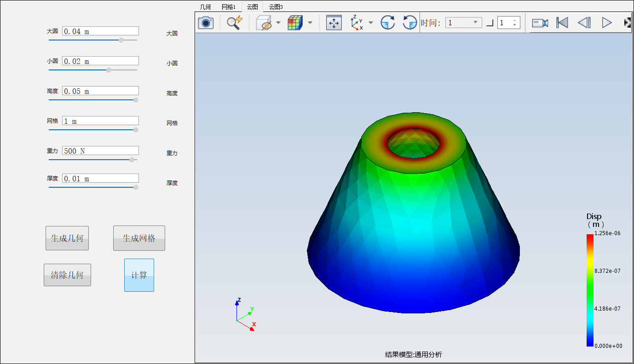Viewport: 634px width, 364px height.
Task: Switch to the 网格1 tab
Action: tap(229, 7)
